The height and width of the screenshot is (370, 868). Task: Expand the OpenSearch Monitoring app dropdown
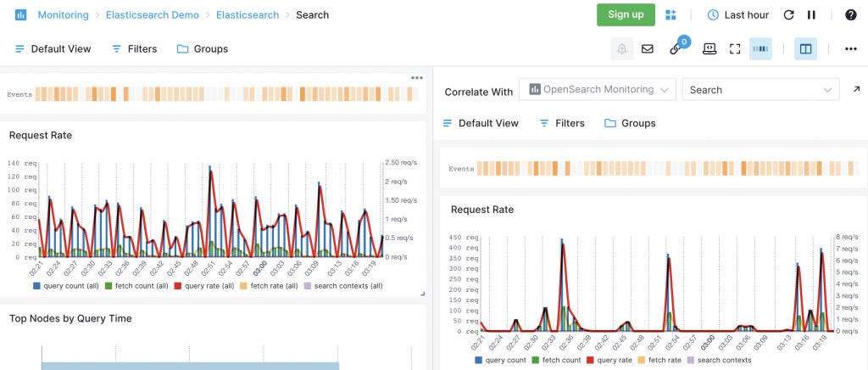click(598, 89)
